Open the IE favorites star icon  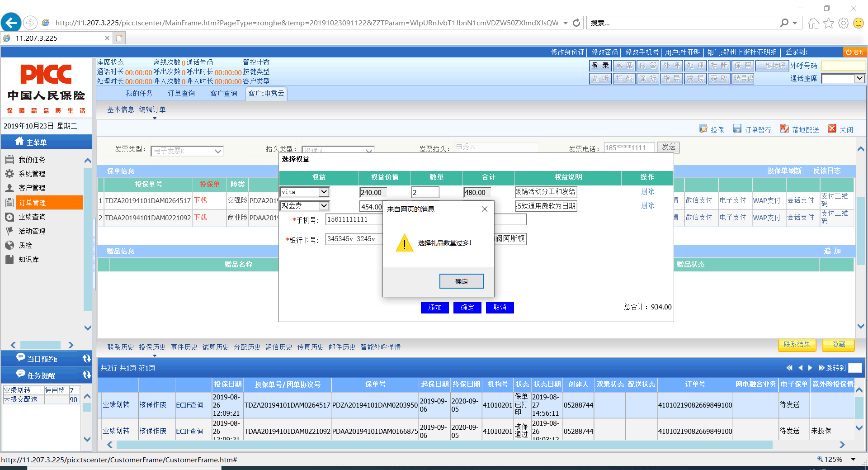pyautogui.click(x=828, y=23)
